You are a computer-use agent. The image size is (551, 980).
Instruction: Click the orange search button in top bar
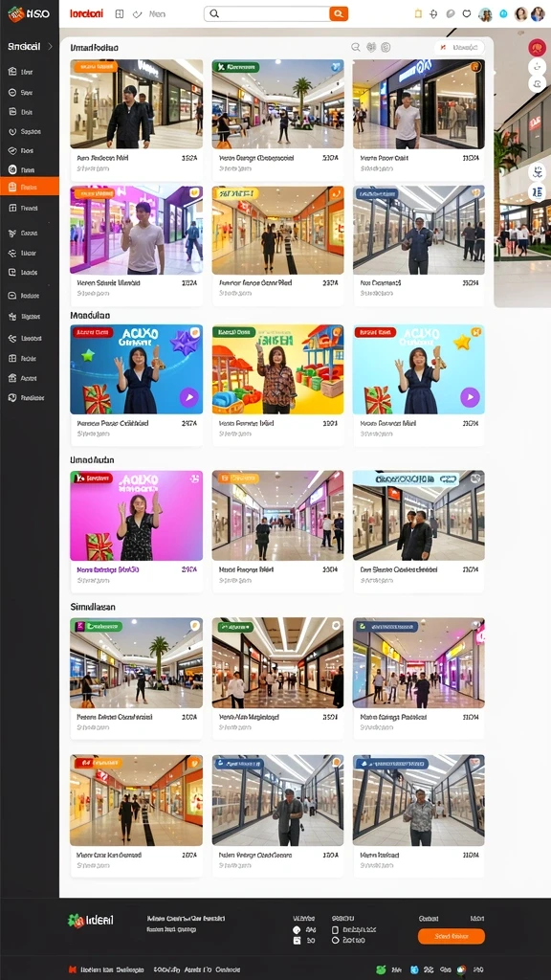pos(339,13)
